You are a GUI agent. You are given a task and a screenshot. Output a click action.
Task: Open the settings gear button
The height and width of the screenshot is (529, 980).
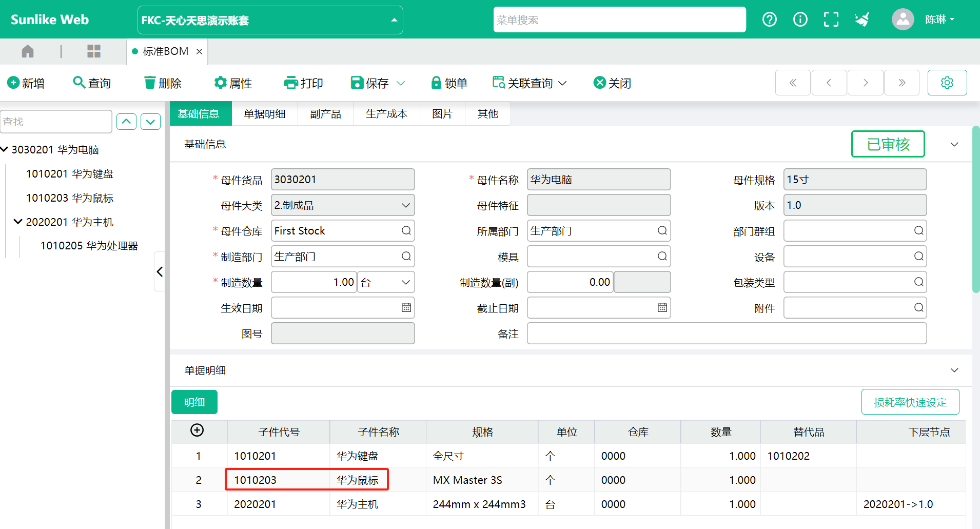pyautogui.click(x=947, y=83)
